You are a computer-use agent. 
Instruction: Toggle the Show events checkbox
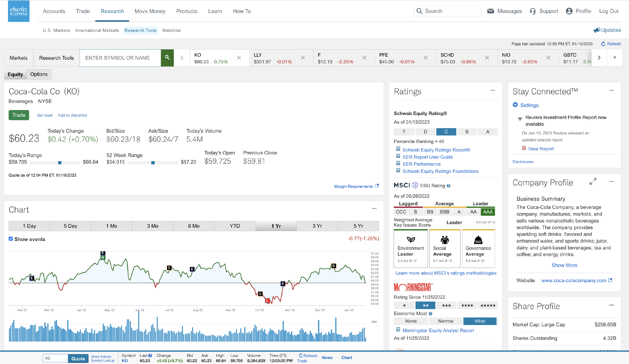11,239
